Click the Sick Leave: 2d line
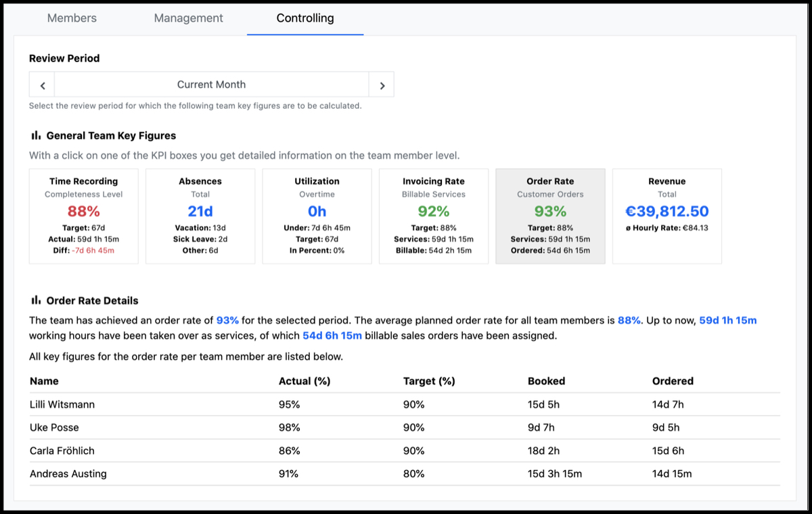This screenshot has height=514, width=812. (200, 239)
